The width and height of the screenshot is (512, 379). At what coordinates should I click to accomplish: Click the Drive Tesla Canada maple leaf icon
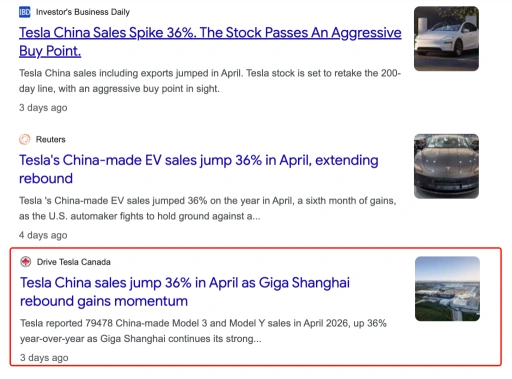(26, 262)
